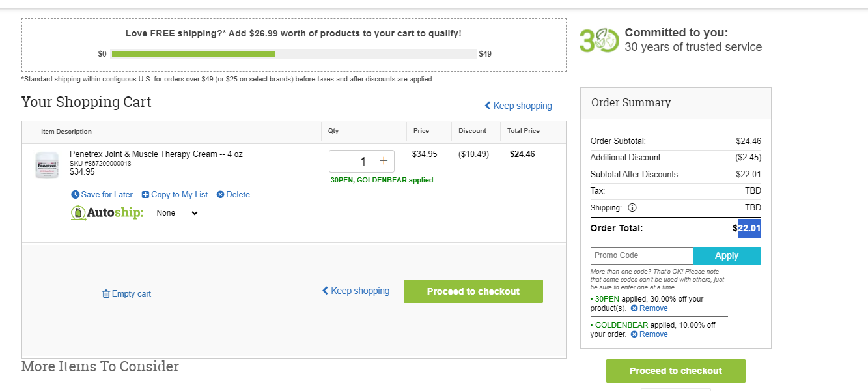
Task: Click the Save for Later clock icon
Action: pyautogui.click(x=75, y=195)
